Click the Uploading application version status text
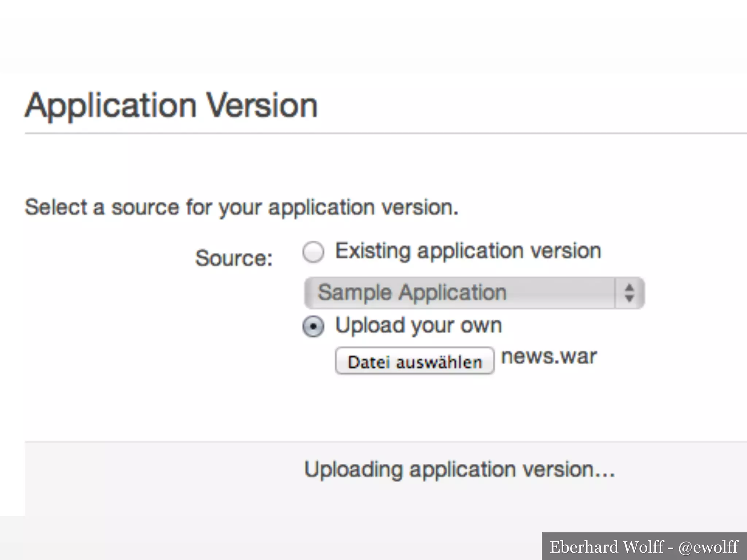 tap(460, 470)
